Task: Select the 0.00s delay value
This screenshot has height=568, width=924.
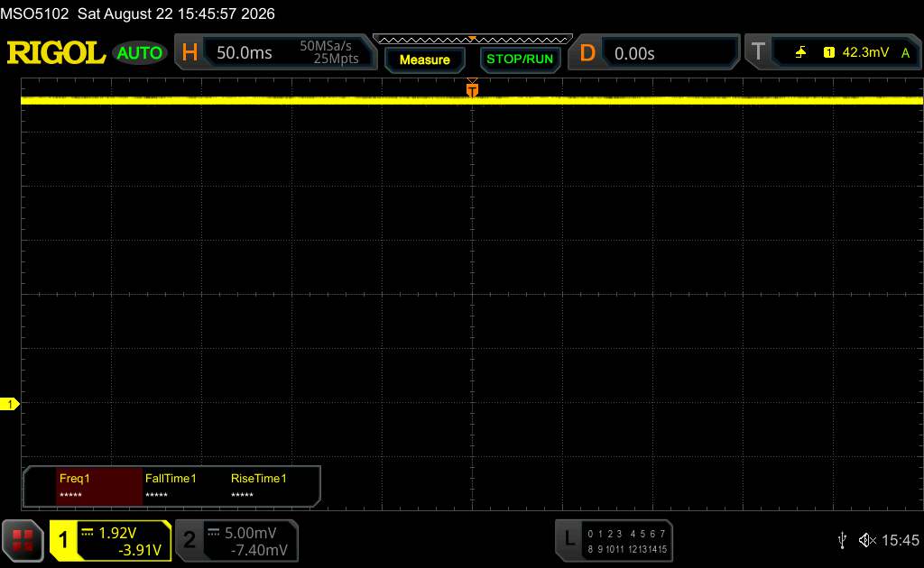Action: (634, 53)
